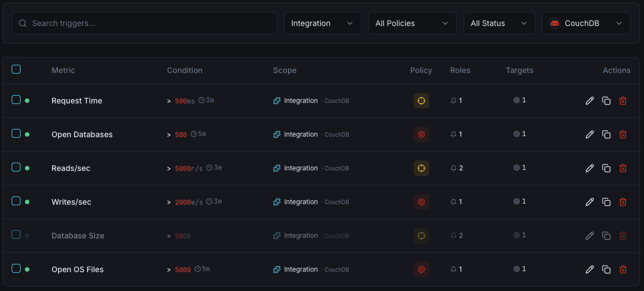This screenshot has width=644, height=291.
Task: Check the Writes/sec row checkbox
Action: point(16,200)
